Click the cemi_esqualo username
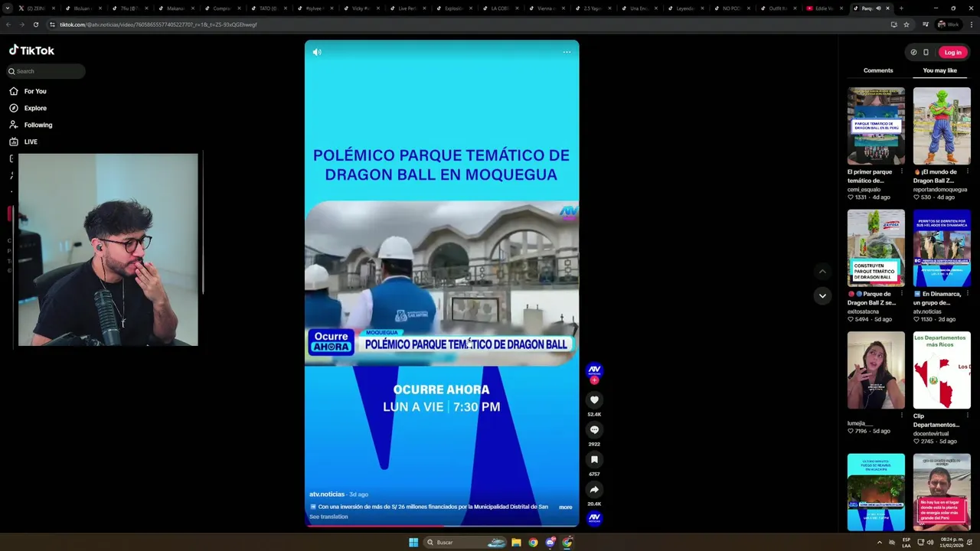The image size is (980, 551). [864, 189]
